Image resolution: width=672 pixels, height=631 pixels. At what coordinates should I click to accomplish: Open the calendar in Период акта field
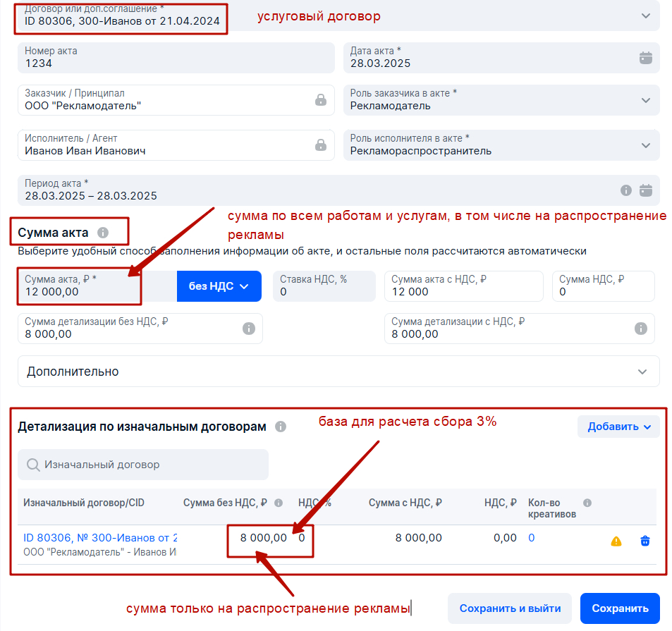click(x=645, y=190)
